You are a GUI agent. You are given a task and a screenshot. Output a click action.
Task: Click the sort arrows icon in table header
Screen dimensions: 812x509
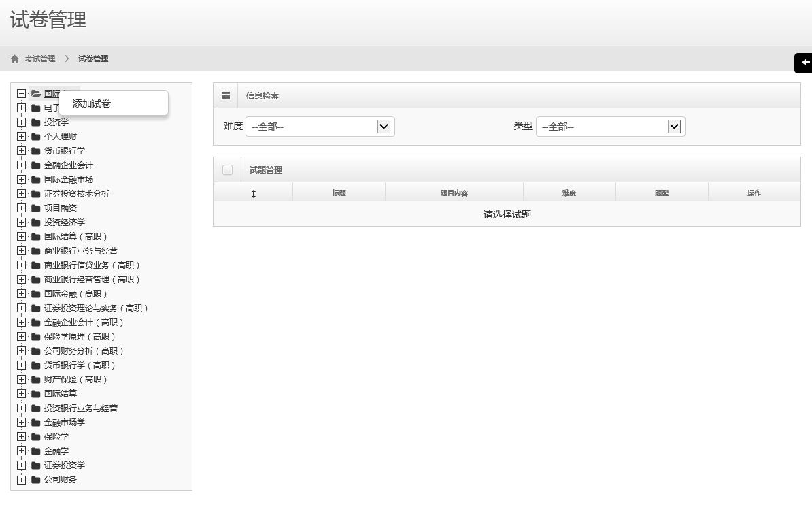254,193
